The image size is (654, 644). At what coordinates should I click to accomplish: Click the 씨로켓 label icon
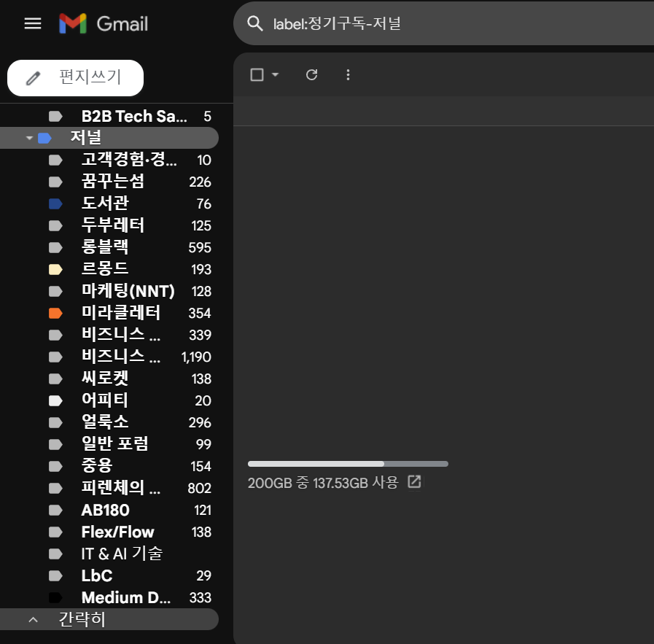[x=55, y=379]
